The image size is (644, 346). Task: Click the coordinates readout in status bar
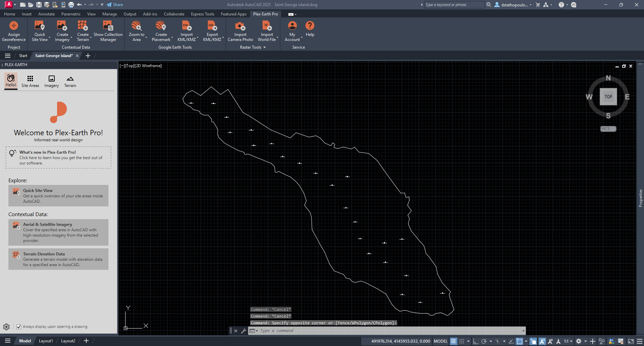401,341
